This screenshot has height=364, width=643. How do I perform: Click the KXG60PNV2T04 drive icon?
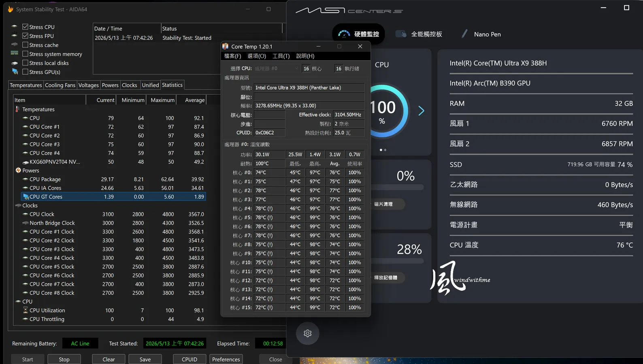tap(26, 162)
